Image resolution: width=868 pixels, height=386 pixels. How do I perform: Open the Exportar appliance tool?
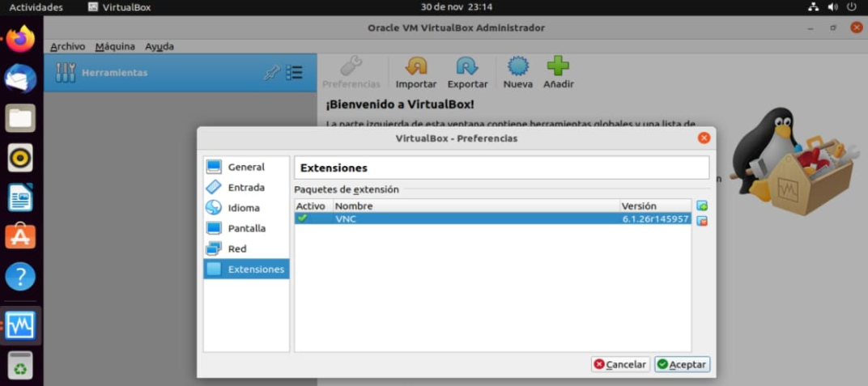coord(467,73)
